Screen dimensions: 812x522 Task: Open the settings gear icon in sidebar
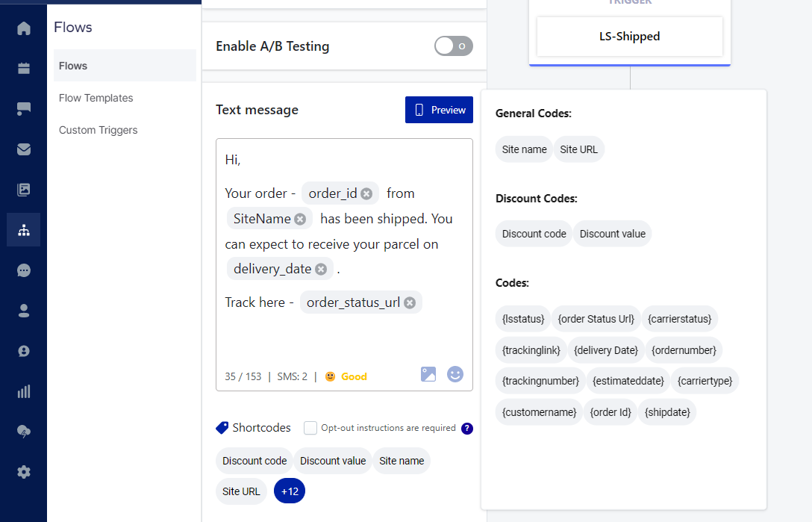click(24, 472)
